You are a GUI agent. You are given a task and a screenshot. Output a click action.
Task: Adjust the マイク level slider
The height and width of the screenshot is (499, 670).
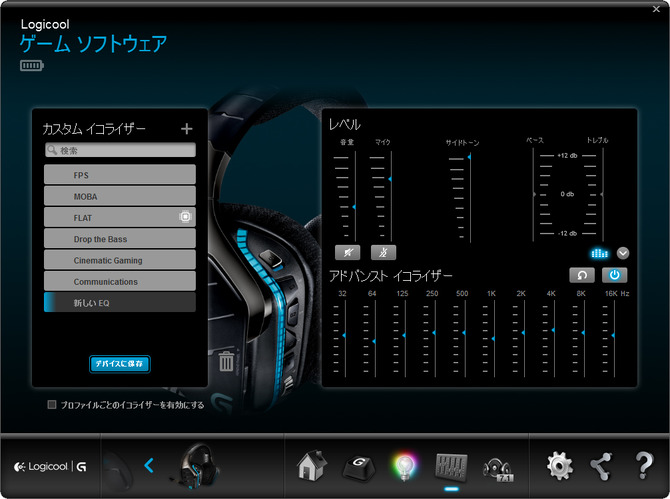390,179
